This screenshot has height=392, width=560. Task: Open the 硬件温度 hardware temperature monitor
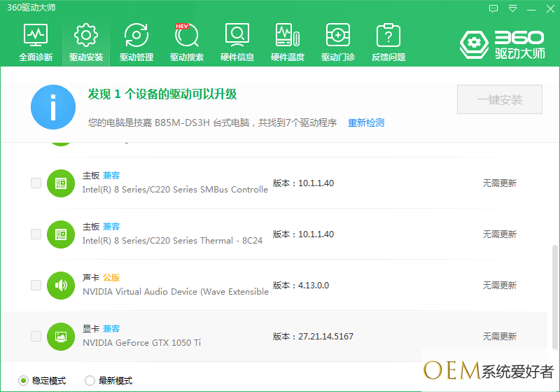[288, 42]
